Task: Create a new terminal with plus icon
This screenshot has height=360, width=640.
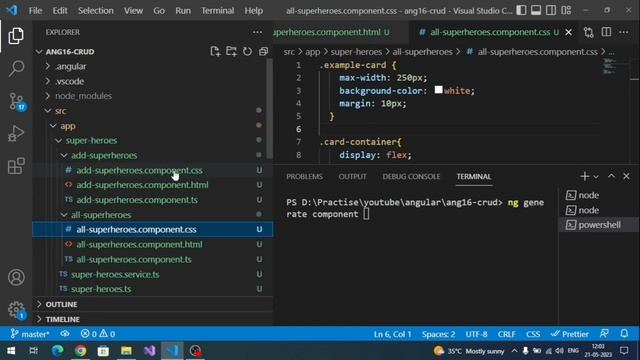Action: click(584, 176)
